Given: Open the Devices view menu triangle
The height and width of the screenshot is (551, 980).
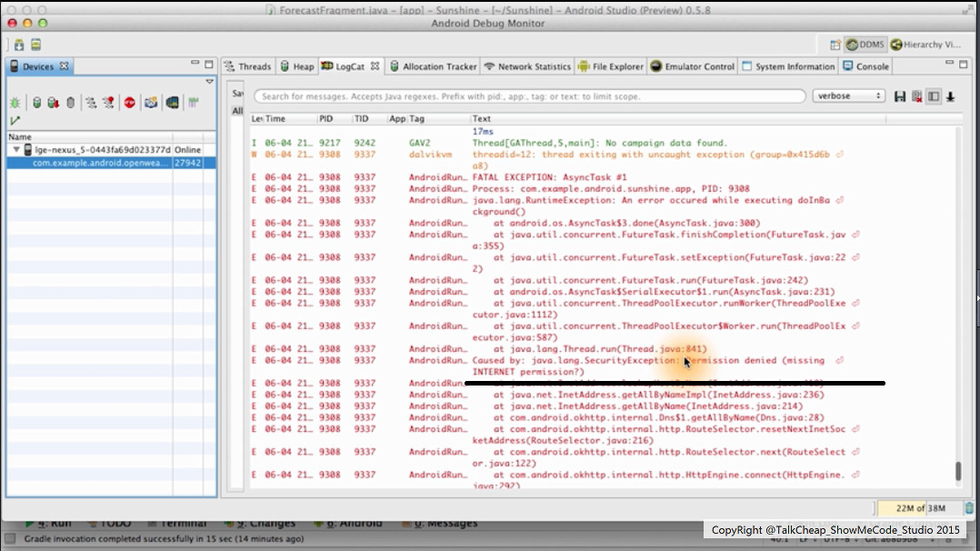Looking at the screenshot, I should pos(209,81).
